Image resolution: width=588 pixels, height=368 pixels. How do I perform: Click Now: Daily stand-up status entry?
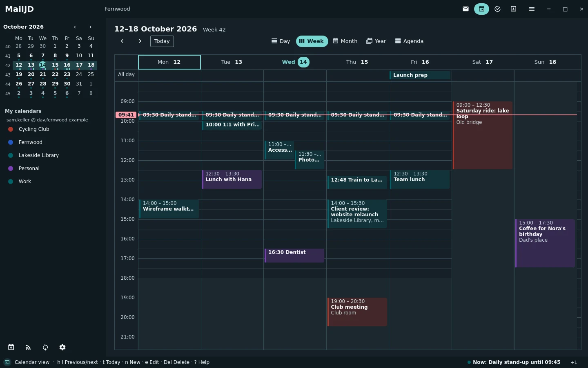(514, 362)
